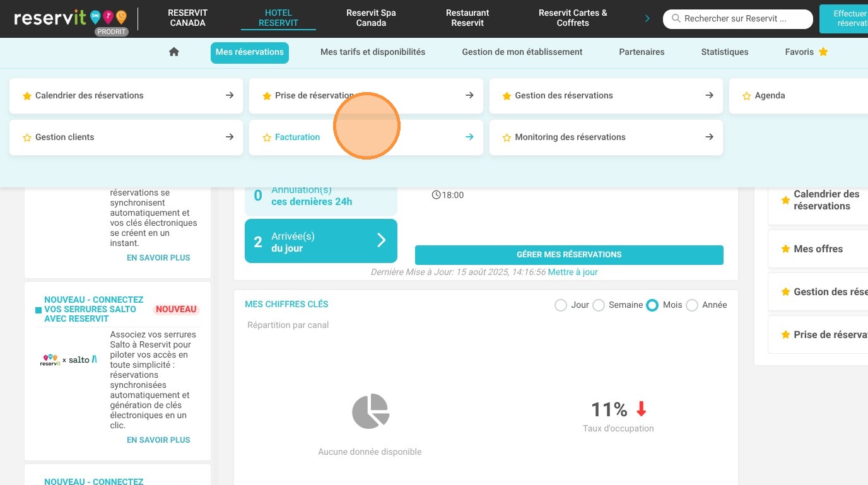Click the GÉRER MES RÉSERVATIONS button

tap(569, 255)
